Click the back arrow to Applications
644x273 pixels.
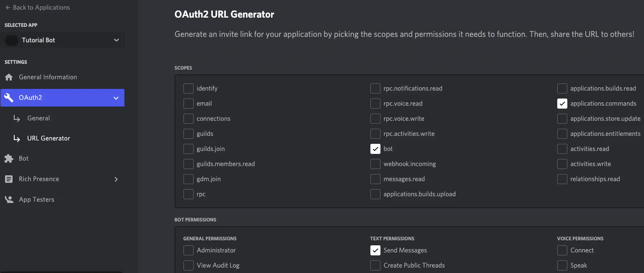click(x=8, y=8)
